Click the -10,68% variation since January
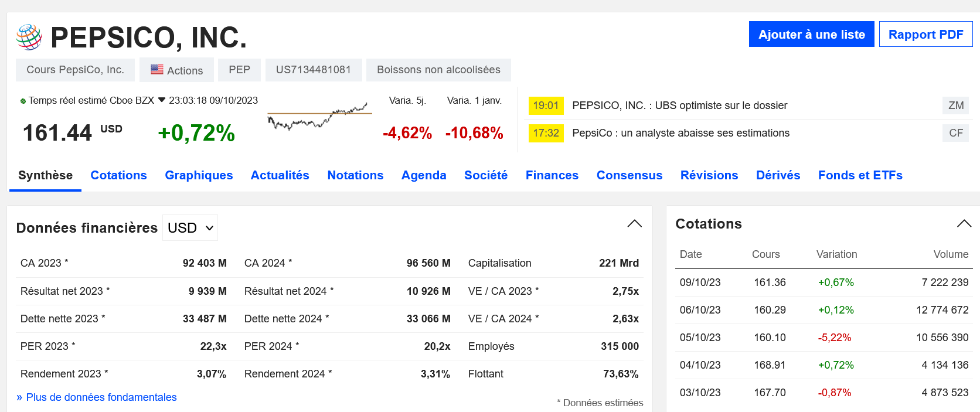 (474, 133)
